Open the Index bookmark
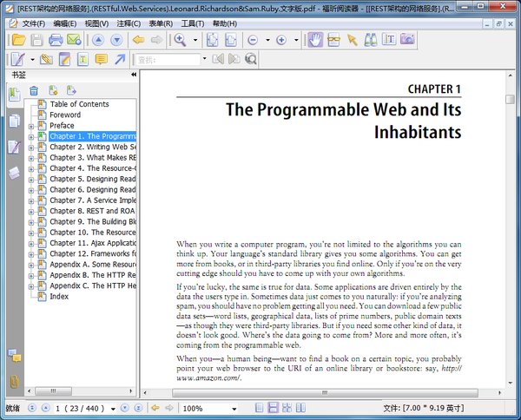This screenshot has width=521, height=420. coord(59,297)
